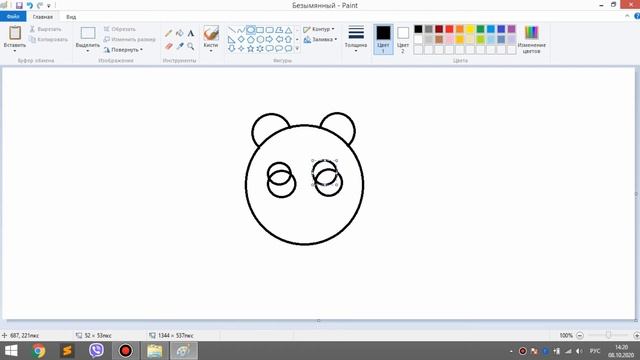Viewport: 640px width, 360px height.
Task: Open Google Chrome from the taskbar
Action: point(39,351)
